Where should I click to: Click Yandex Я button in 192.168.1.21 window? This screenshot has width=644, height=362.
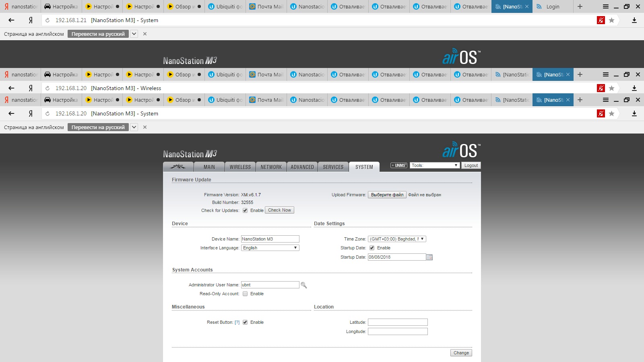pos(31,20)
